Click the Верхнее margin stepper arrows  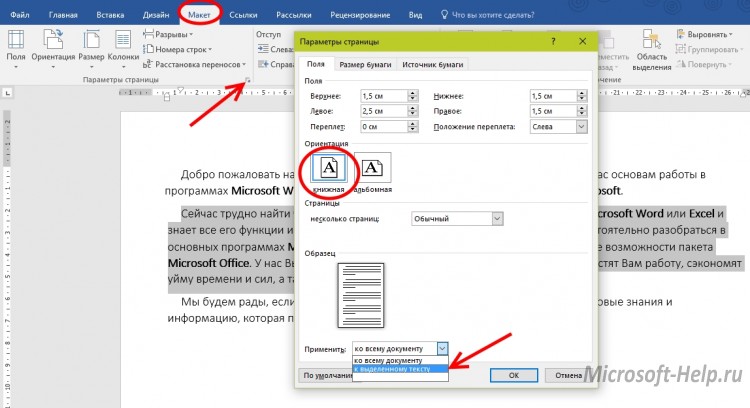411,96
